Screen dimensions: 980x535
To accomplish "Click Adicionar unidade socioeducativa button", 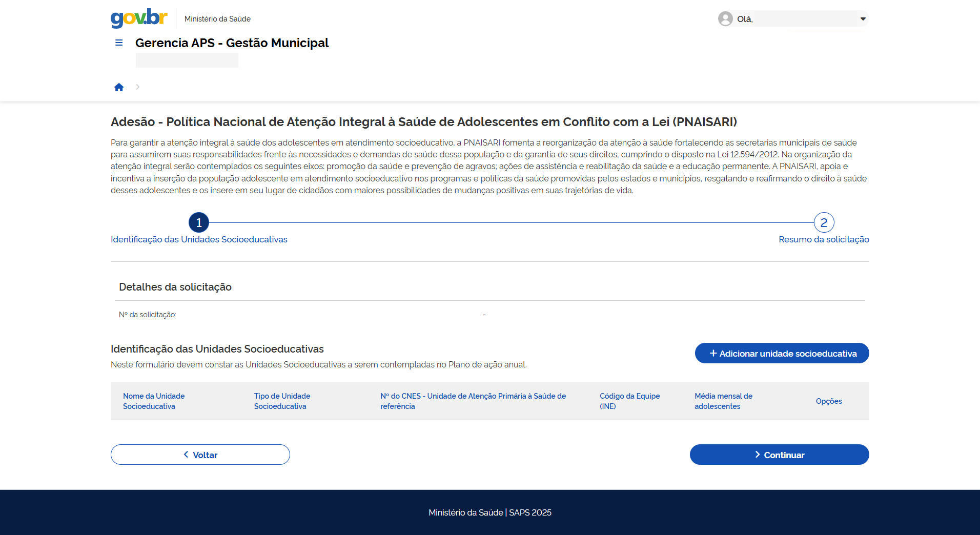I will coord(782,353).
